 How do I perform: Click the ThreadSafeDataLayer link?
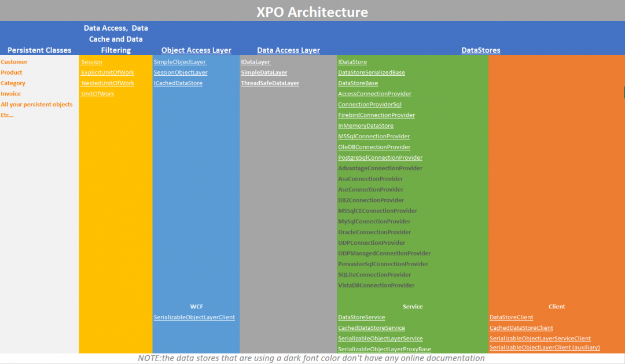coord(270,83)
